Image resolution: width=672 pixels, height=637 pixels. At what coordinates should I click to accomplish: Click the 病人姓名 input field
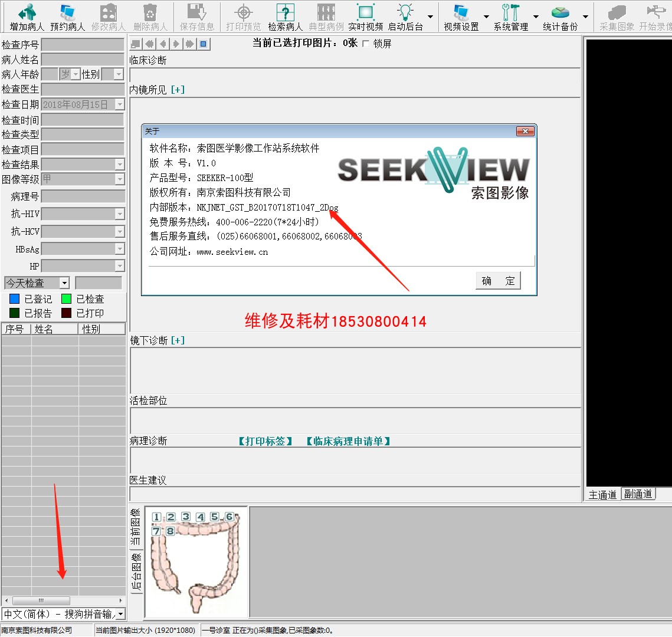[83, 60]
